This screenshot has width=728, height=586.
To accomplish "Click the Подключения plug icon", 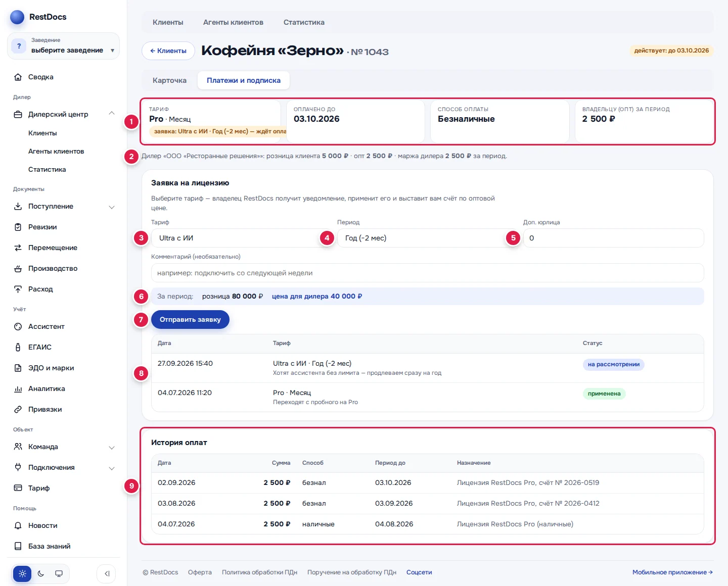I will pyautogui.click(x=18, y=468).
